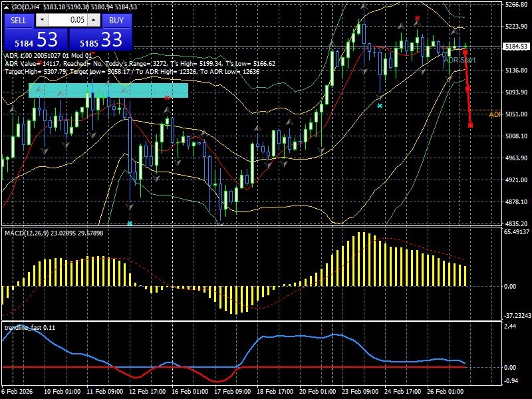Click the 65.49137 MACD scale value
The width and height of the screenshot is (532, 399).
517,232
